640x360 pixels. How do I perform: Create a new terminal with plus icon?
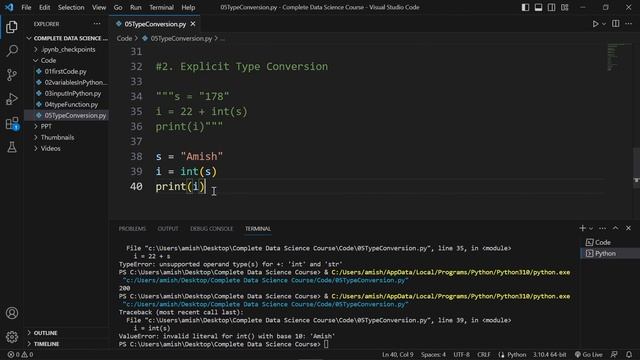[x=582, y=228]
